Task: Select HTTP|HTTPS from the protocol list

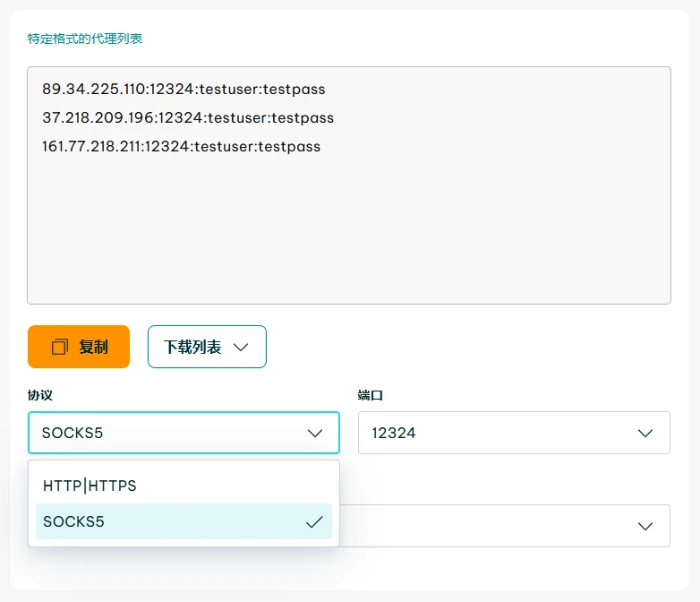Action: click(x=90, y=486)
